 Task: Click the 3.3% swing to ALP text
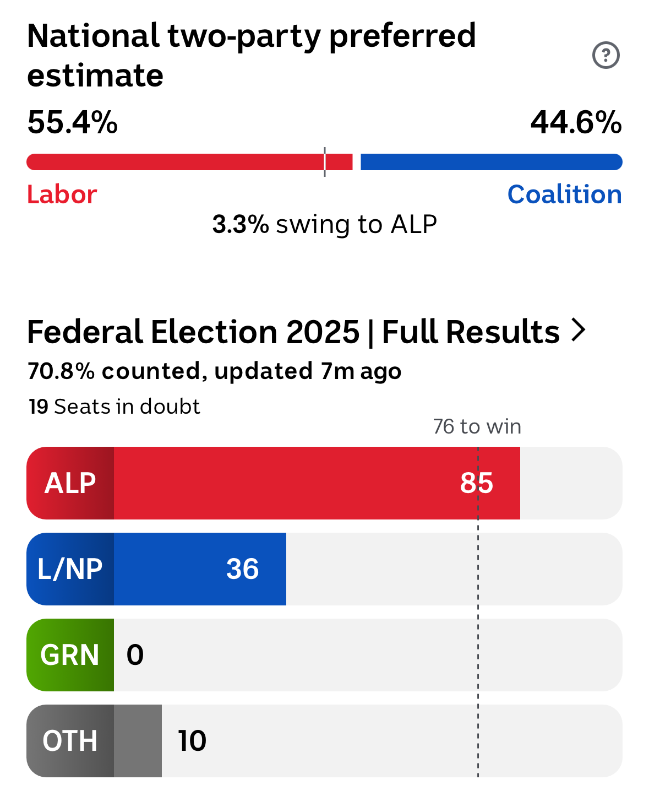pos(325,224)
